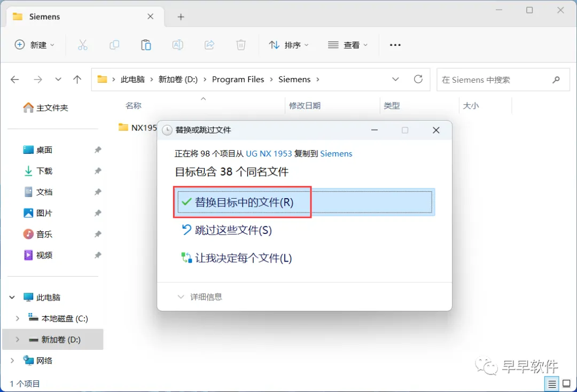Open the 新建 dropdown menu
The height and width of the screenshot is (392, 577).
click(35, 45)
